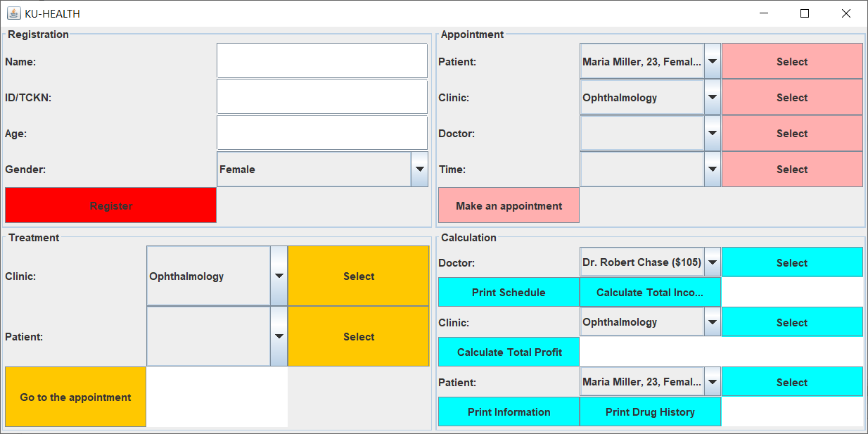
Task: Click the Age input field
Action: 322,132
